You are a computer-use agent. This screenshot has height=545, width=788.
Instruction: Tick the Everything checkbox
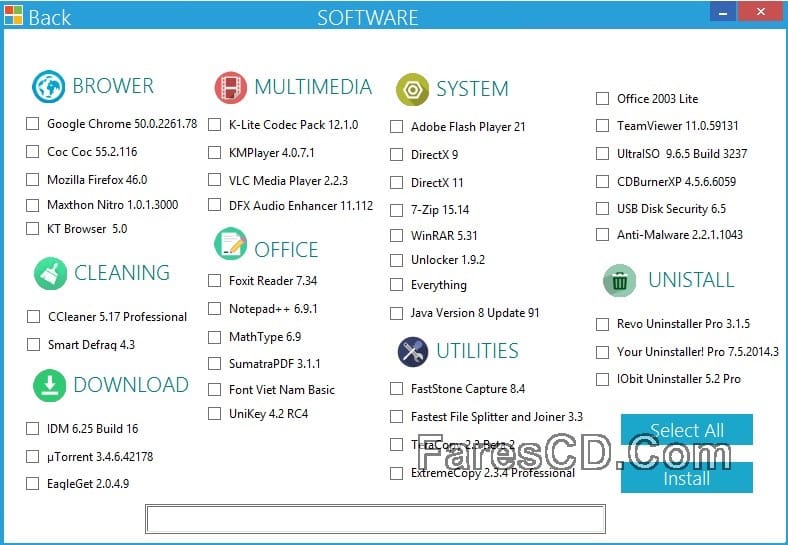[x=397, y=285]
